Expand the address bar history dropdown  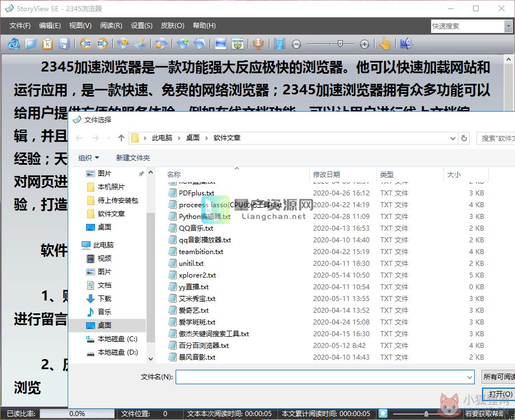(x=453, y=138)
